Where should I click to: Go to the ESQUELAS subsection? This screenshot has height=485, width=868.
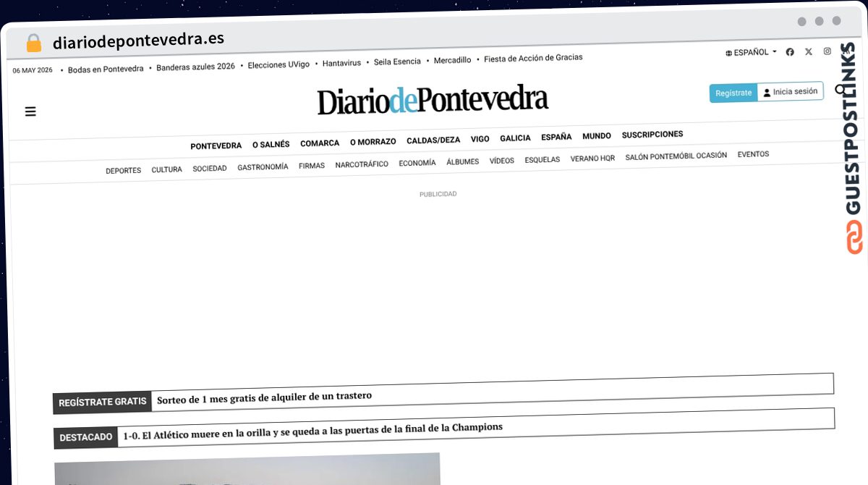click(x=542, y=160)
